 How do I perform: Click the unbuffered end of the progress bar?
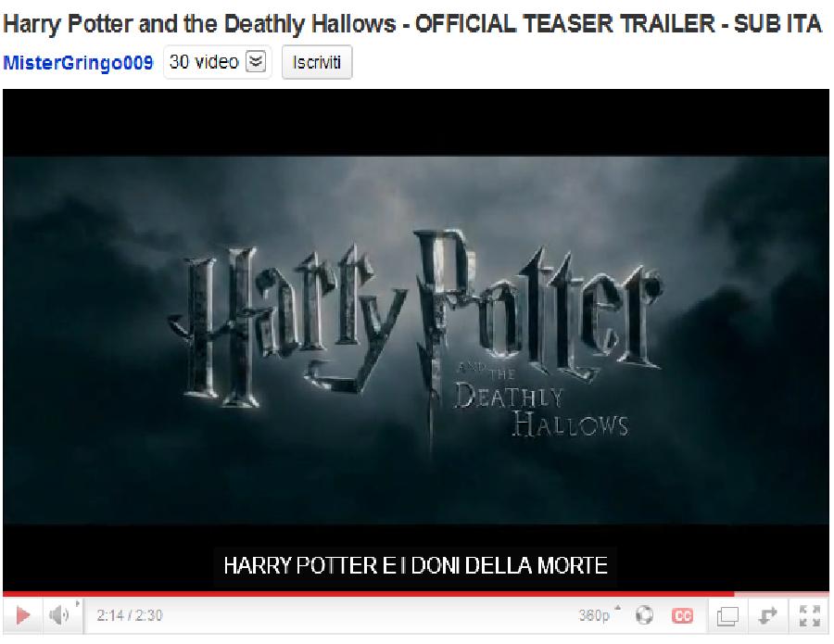781,593
